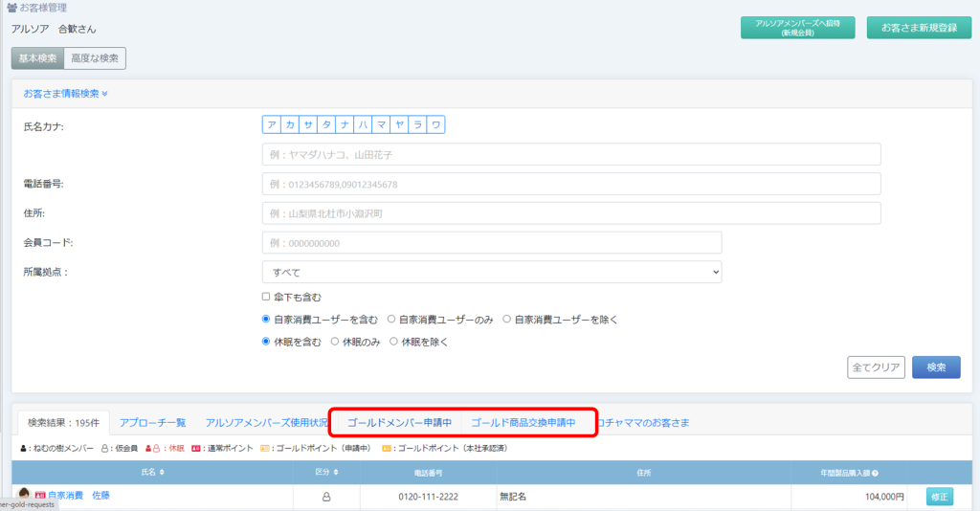Click the help icon beside 年間製品購入額
This screenshot has width=980, height=511.
[876, 473]
